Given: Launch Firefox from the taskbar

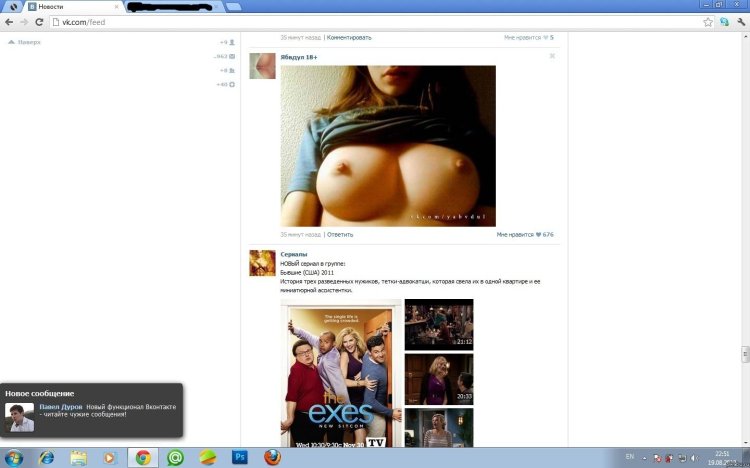Looking at the screenshot, I should pos(272,457).
